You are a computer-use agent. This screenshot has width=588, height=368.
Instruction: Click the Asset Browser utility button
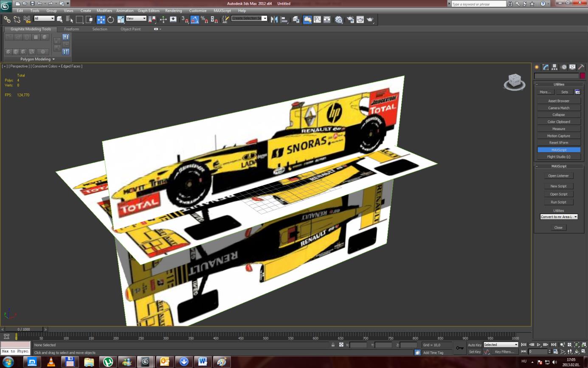(x=559, y=101)
